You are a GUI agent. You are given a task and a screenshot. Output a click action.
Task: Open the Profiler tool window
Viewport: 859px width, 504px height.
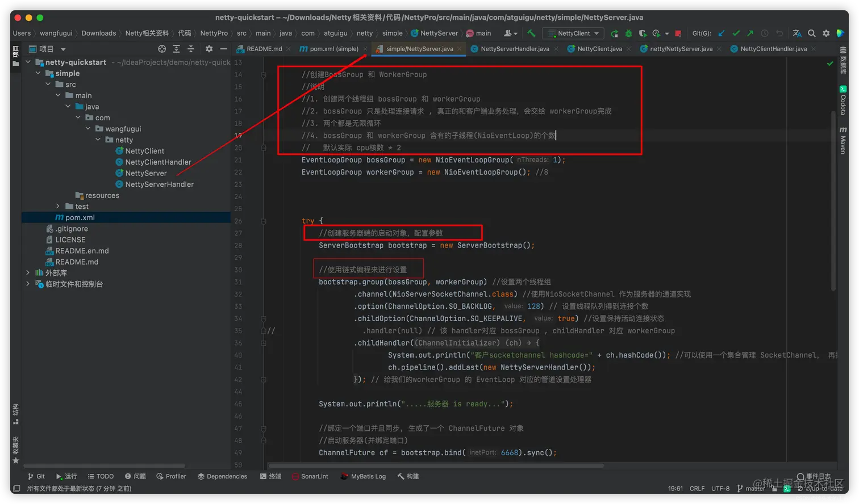[x=171, y=477]
